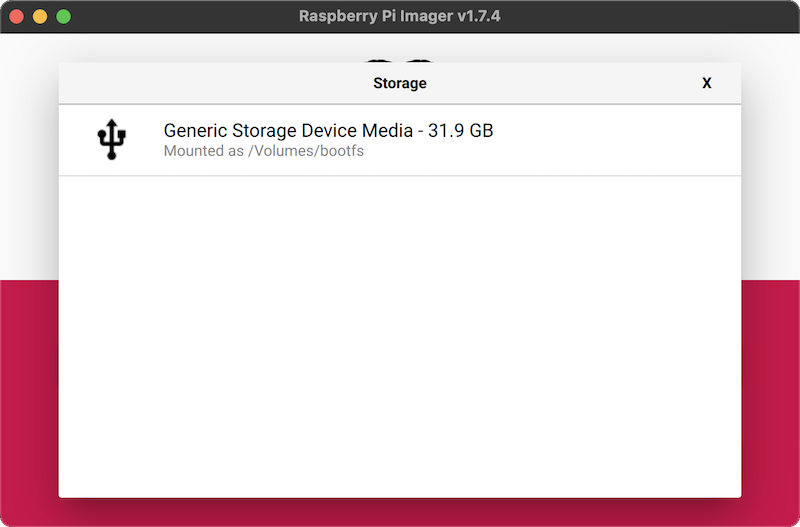This screenshot has height=527, width=800.
Task: Select Generic Storage Device Media entry
Action: [327, 131]
